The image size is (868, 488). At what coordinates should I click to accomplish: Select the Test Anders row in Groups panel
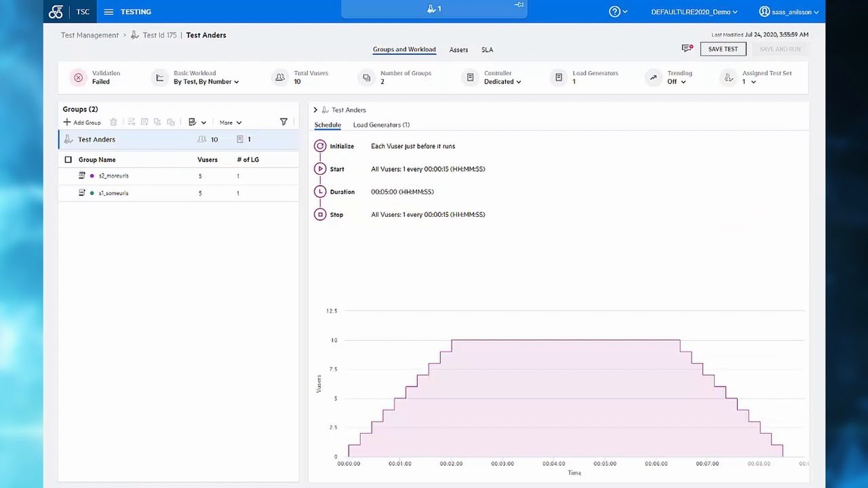(178, 140)
